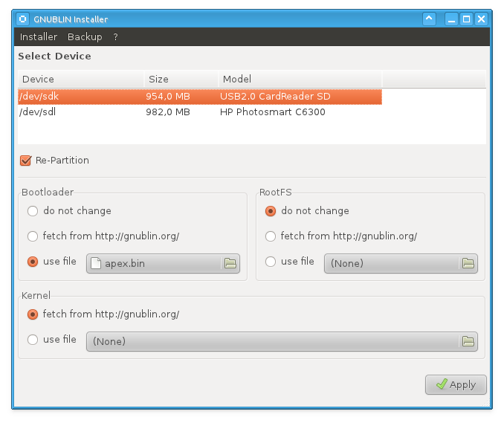The width and height of the screenshot is (504, 423).
Task: Click the 982,0 MB size cell
Action: (x=168, y=112)
